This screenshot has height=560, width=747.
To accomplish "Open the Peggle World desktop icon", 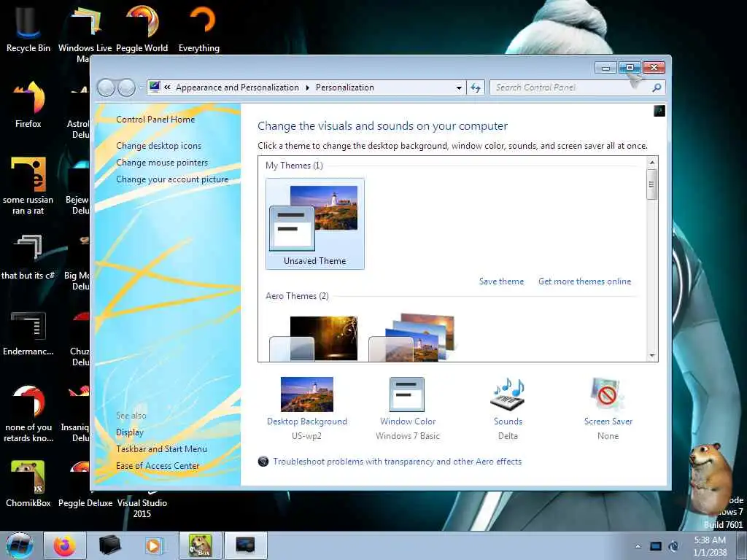I will [x=142, y=28].
